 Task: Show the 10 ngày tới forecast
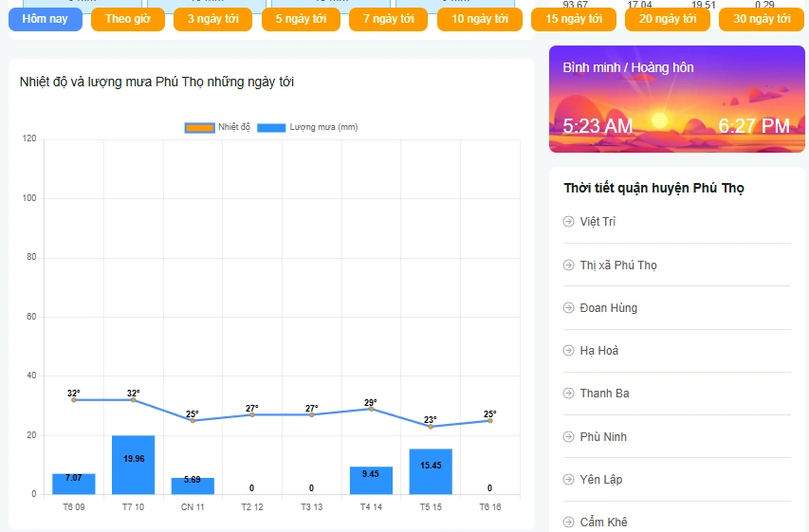480,19
